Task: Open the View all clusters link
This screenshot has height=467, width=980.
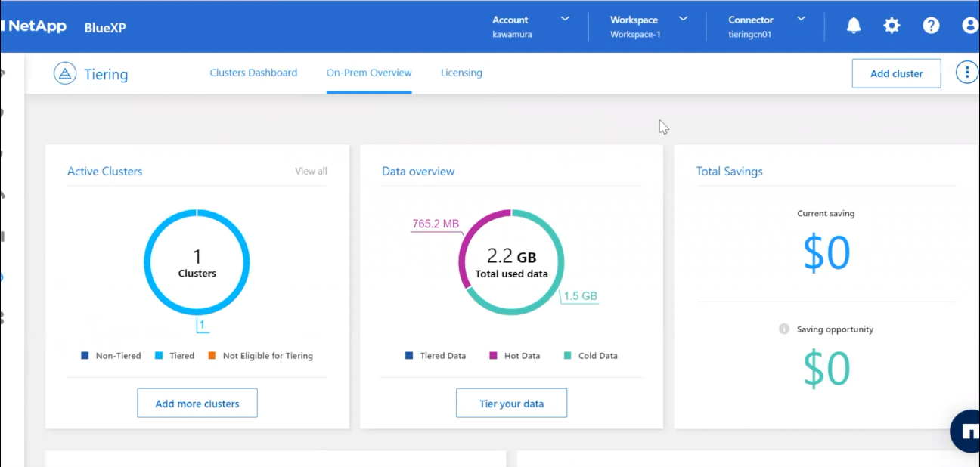Action: tap(311, 172)
